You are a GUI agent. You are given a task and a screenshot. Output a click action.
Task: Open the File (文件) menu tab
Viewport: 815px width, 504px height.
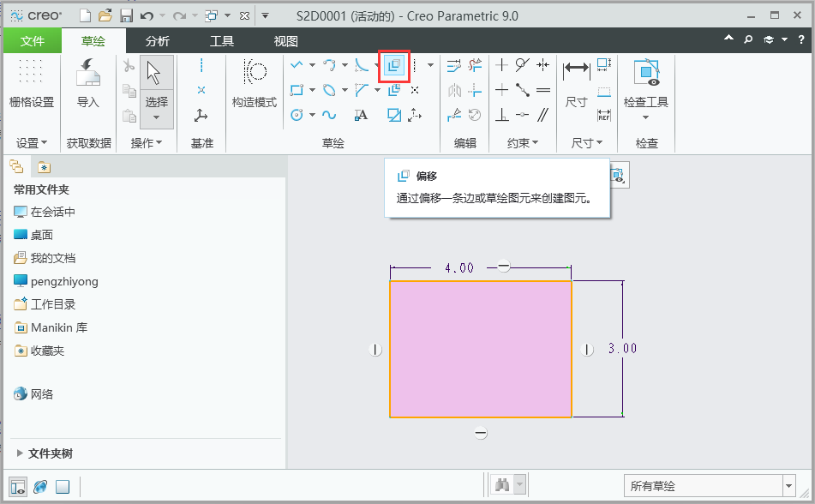tap(33, 41)
